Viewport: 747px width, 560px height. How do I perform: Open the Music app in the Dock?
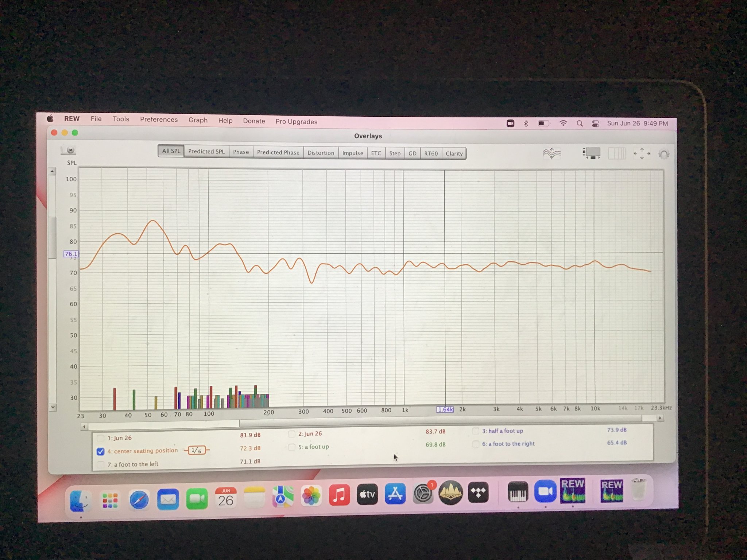pyautogui.click(x=339, y=495)
